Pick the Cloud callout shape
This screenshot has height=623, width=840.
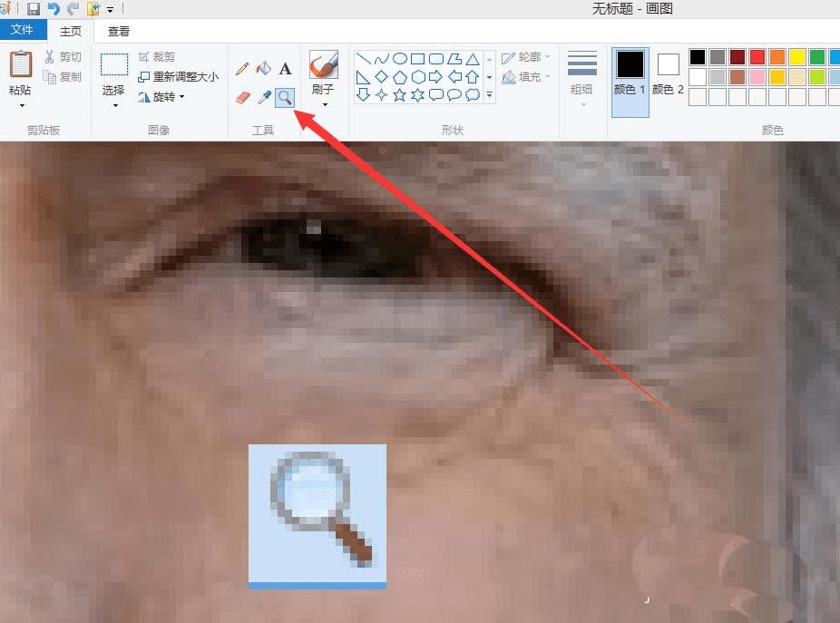[x=473, y=95]
